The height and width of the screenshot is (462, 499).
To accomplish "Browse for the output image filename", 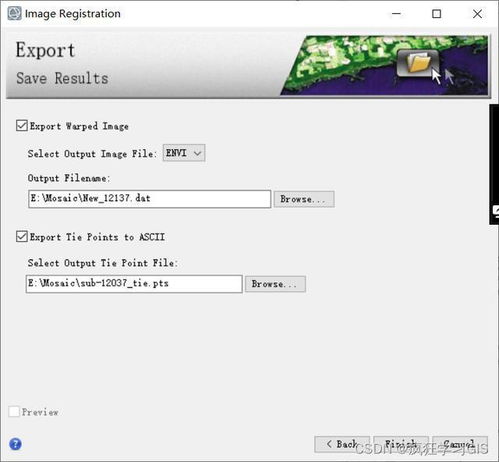I will pos(304,199).
